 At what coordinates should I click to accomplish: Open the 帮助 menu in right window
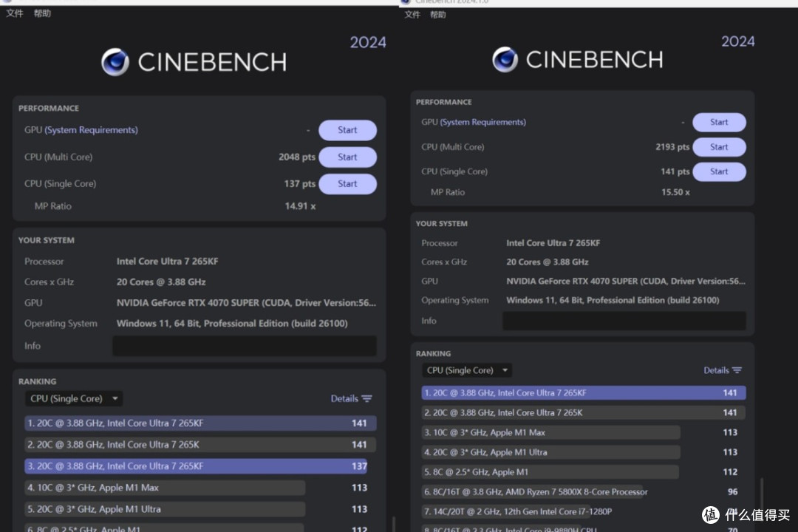(437, 14)
